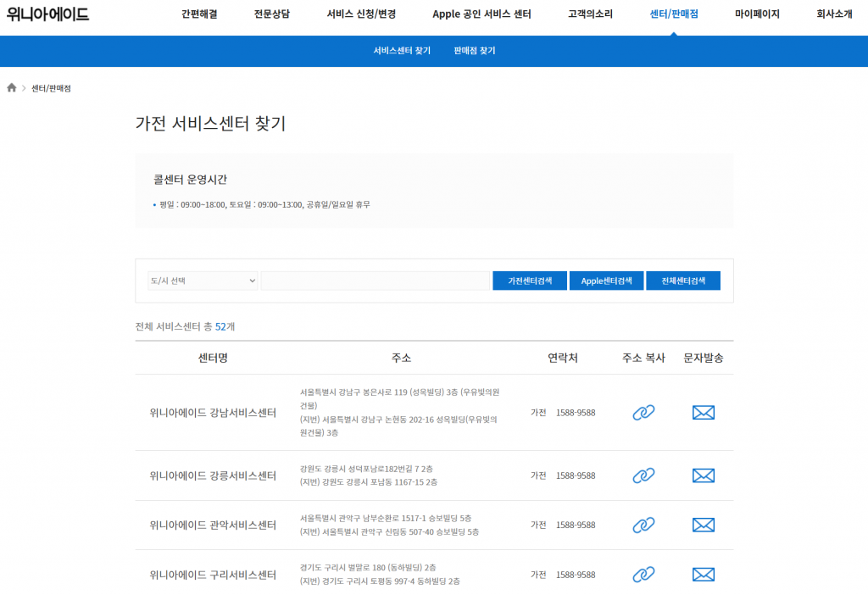Open the 도/시 선택 dropdown
This screenshot has height=595, width=868.
coord(203,280)
